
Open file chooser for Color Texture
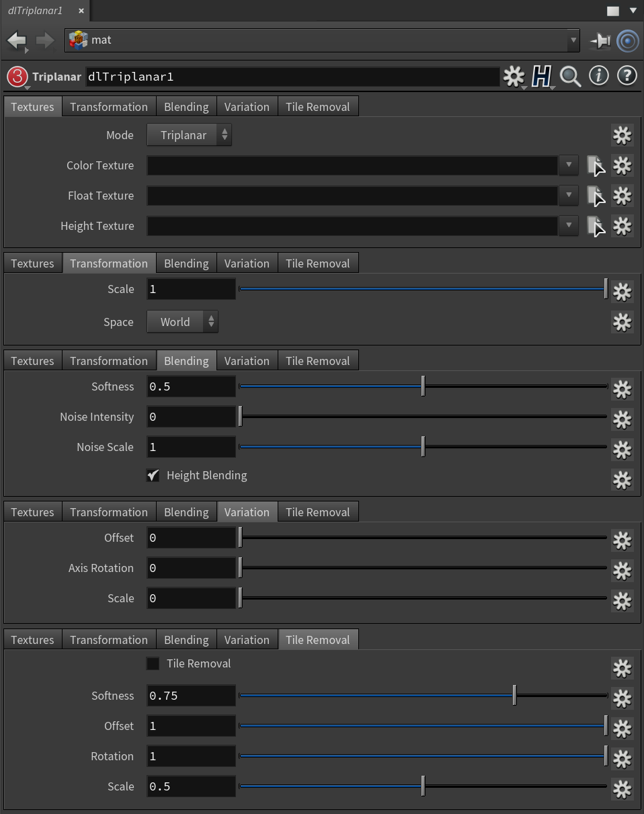click(x=595, y=165)
